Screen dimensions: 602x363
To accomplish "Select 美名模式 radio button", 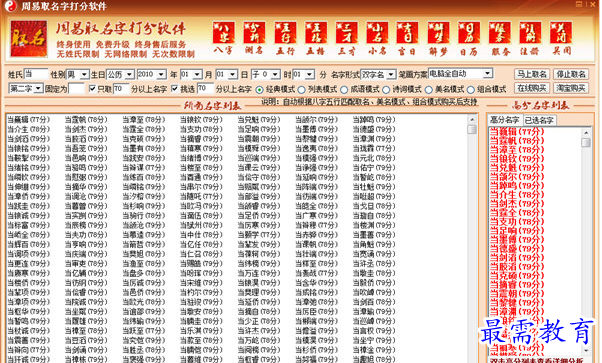I will pos(428,90).
